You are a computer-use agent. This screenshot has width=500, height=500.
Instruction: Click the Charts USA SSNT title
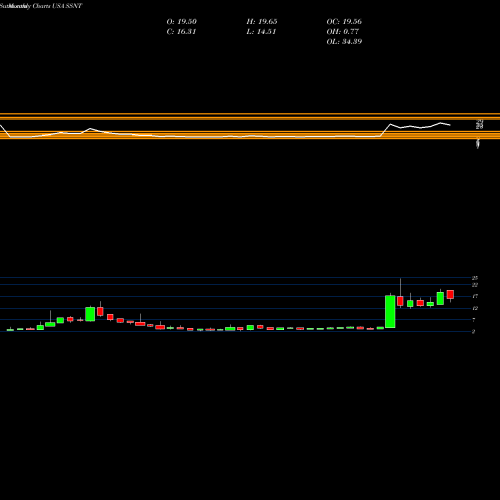coord(57,6)
